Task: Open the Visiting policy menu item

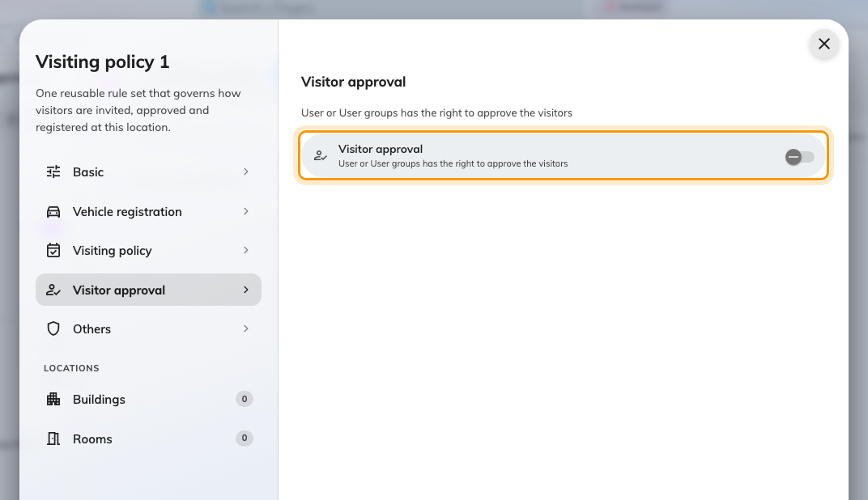Action: coord(148,251)
